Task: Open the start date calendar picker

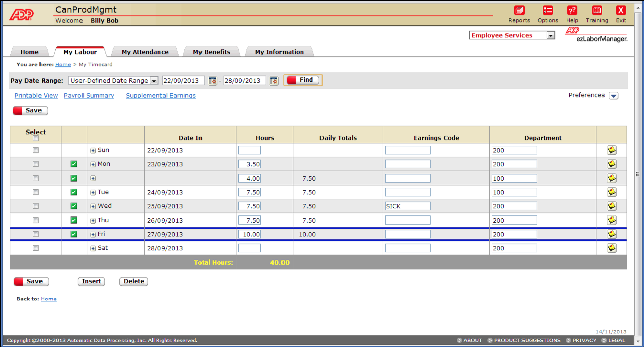Action: pos(212,81)
